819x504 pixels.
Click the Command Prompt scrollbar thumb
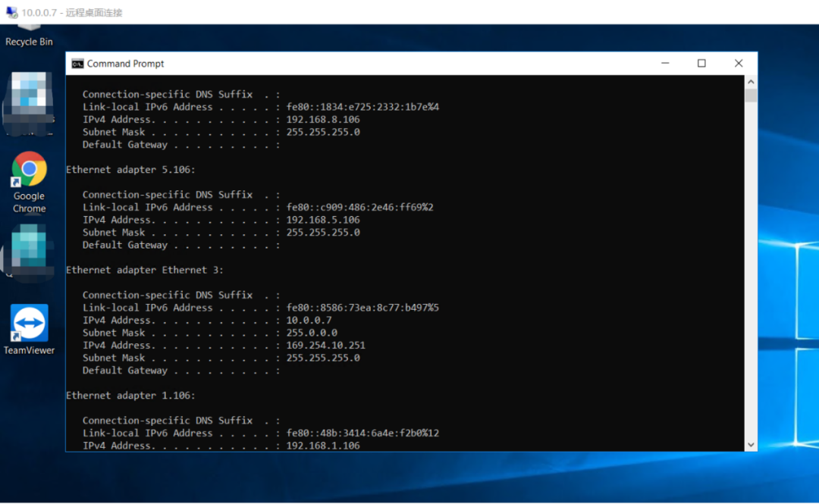pos(751,95)
